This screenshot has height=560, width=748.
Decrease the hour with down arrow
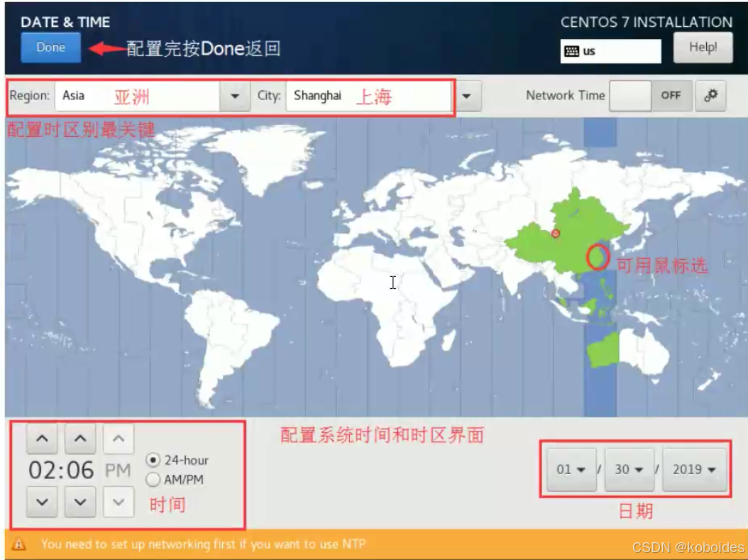coord(42,502)
